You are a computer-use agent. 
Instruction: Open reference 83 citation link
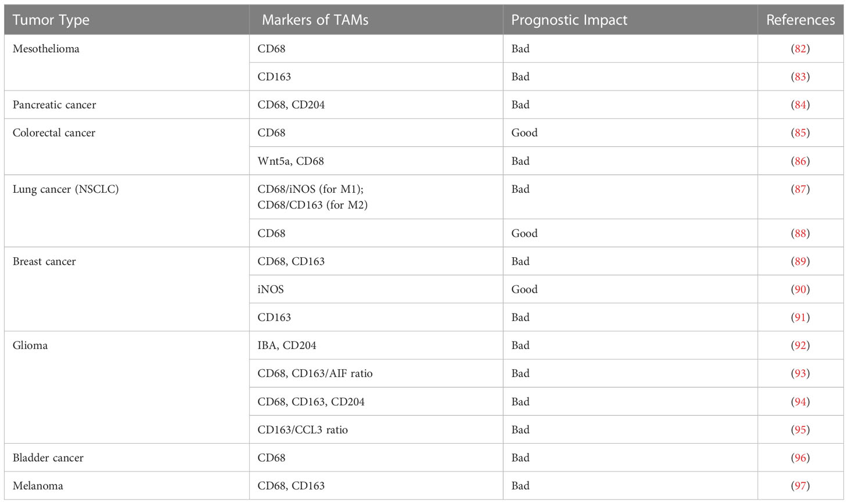(x=800, y=77)
